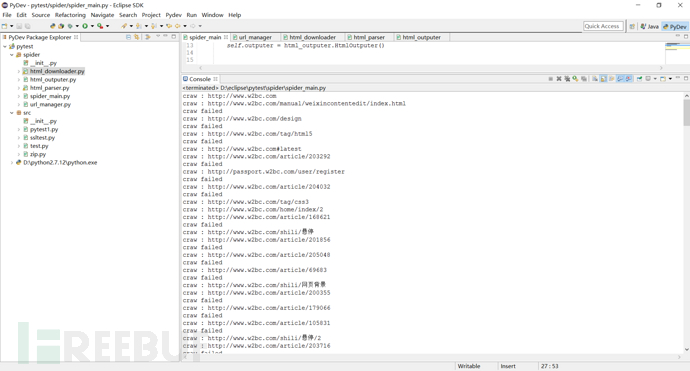The image size is (690, 371).
Task: Open the Refactoring menu
Action: tap(70, 15)
